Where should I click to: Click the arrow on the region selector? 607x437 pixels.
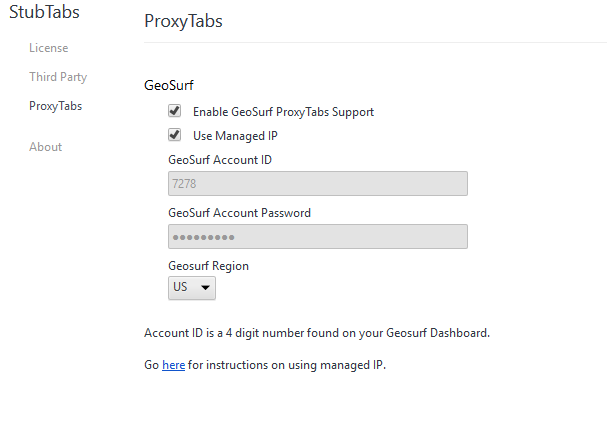tap(206, 289)
